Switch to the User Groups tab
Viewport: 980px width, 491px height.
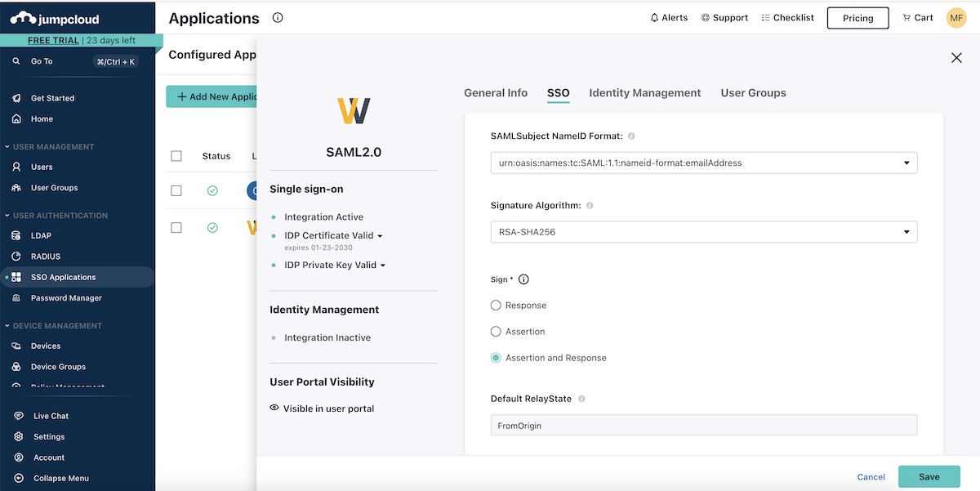[753, 93]
